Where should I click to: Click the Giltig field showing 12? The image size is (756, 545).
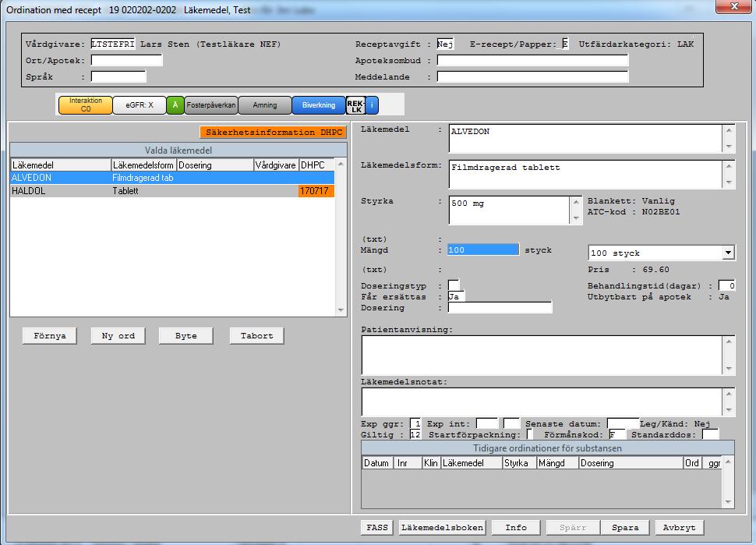pyautogui.click(x=415, y=434)
